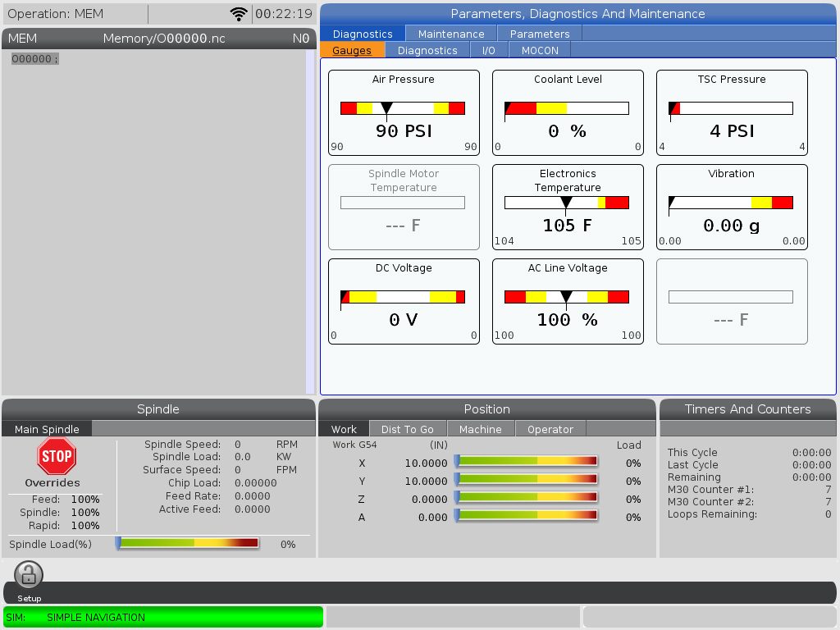Click the X axis load bar

tap(527, 462)
